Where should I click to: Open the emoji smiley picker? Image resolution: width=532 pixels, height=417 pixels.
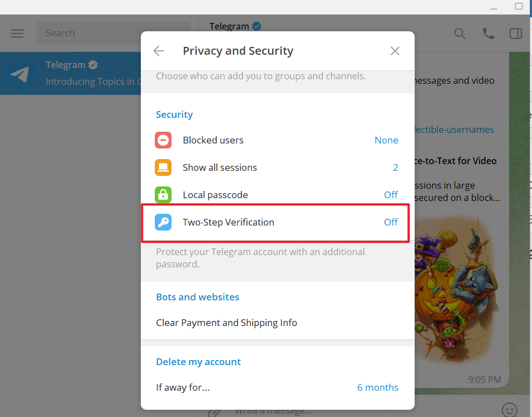pyautogui.click(x=510, y=410)
